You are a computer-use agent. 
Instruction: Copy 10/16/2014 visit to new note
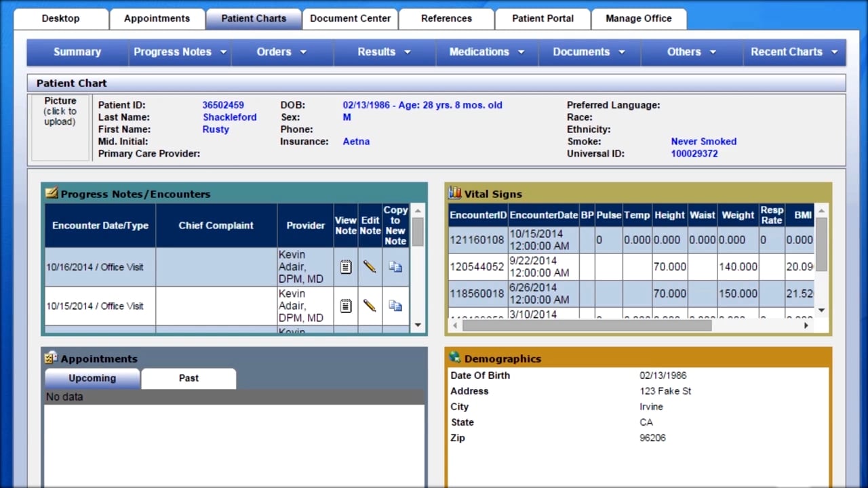[395, 267]
